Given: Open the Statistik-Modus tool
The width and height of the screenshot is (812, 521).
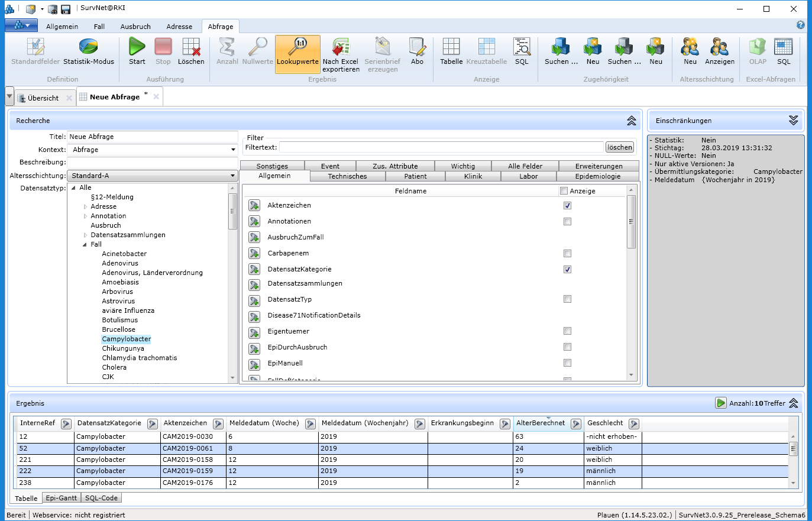Looking at the screenshot, I should tap(88, 47).
